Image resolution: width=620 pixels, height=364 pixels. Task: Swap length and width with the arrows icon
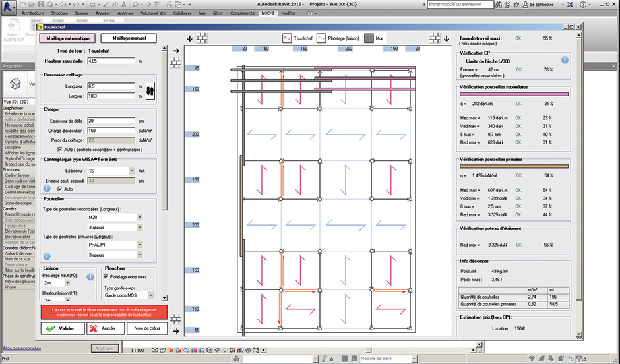point(150,91)
